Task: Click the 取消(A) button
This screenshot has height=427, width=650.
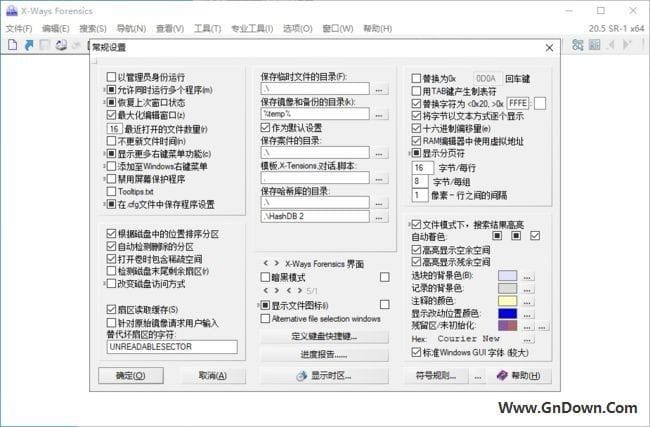Action: click(212, 376)
